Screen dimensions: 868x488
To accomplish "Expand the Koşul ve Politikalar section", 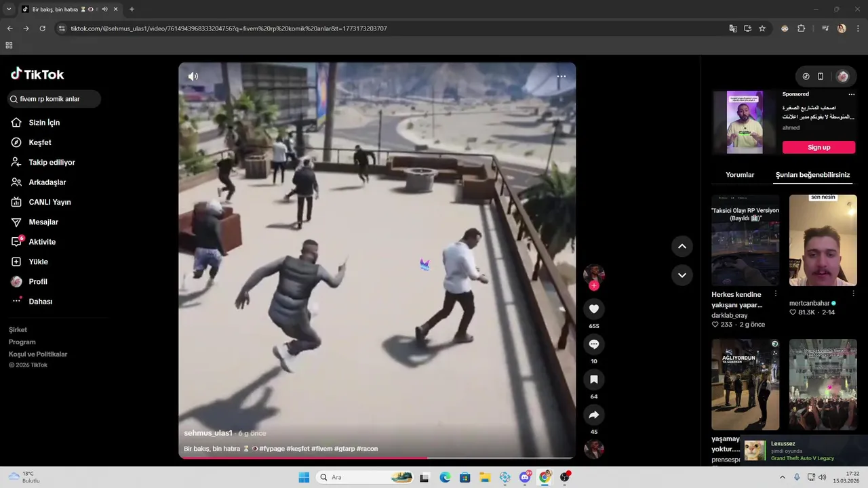I will [x=38, y=354].
